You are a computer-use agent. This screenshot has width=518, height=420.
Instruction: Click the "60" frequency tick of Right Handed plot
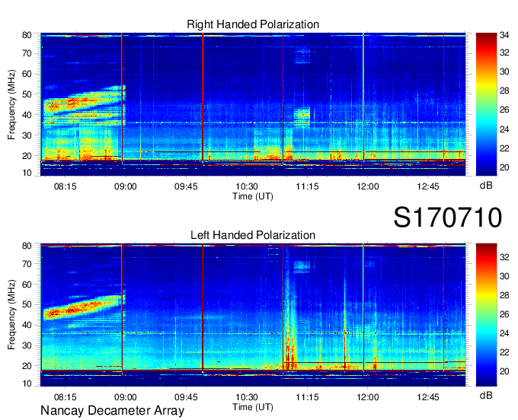tap(27, 74)
